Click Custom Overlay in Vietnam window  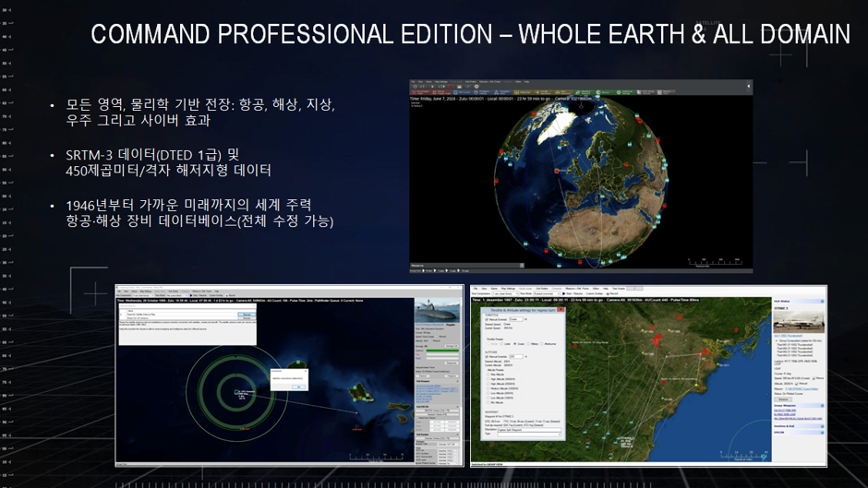(x=595, y=293)
